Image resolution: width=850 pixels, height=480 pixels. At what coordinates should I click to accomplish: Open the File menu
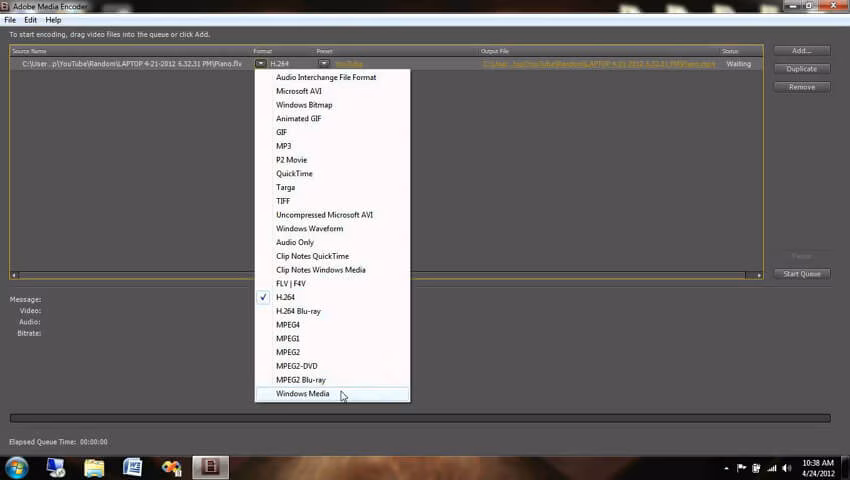point(10,20)
